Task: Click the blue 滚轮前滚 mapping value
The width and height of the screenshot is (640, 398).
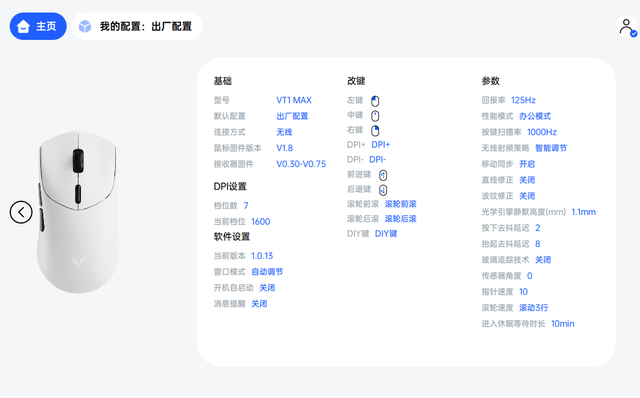Action: click(400, 204)
